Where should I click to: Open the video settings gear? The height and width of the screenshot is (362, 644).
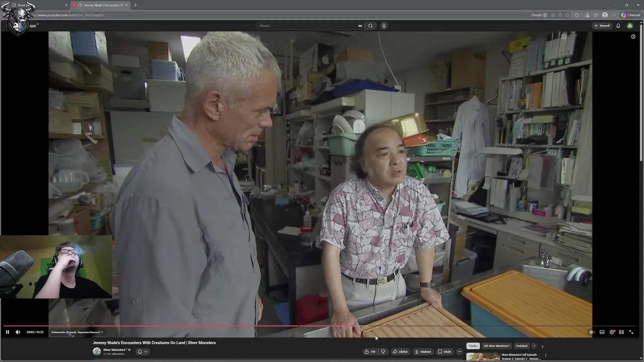612,332
